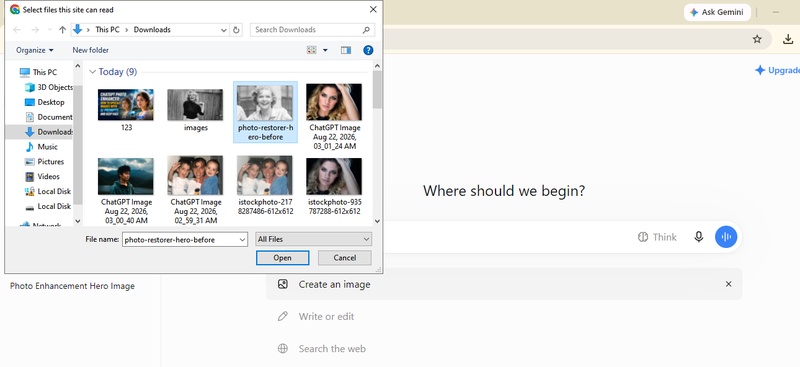Open Desktop in the sidebar

[45, 102]
